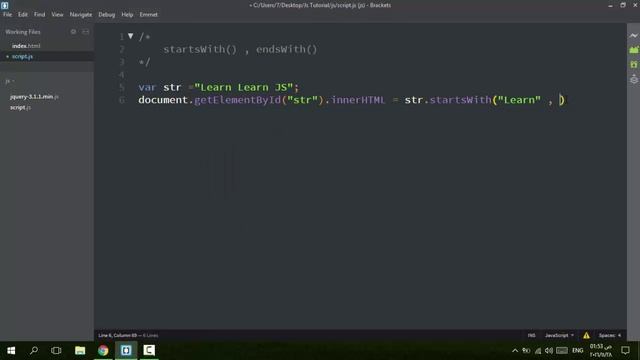Open the JavaScript language mode dropdown

pyautogui.click(x=559, y=336)
